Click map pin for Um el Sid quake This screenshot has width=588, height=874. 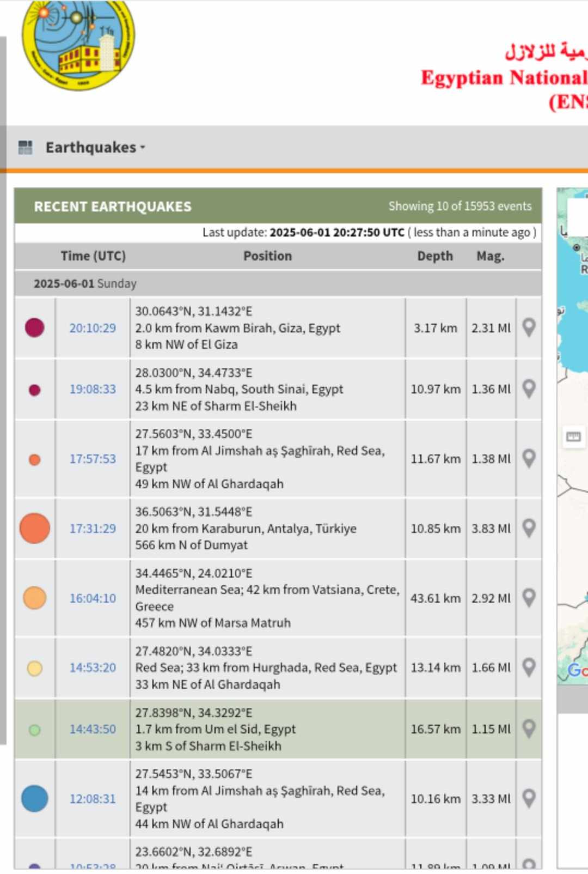pyautogui.click(x=529, y=729)
